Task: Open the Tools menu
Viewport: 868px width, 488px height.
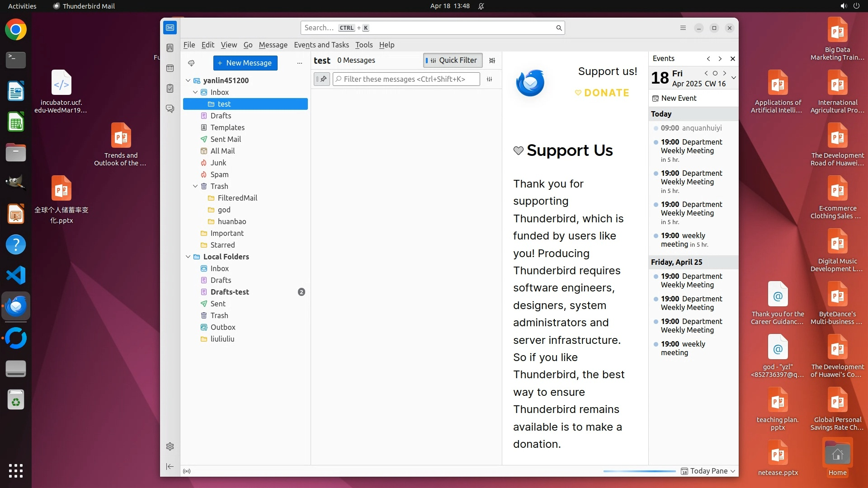Action: 363,45
